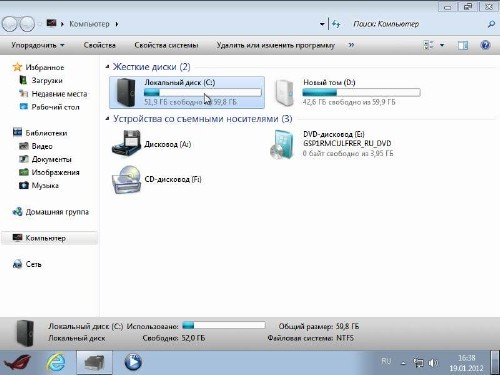Click the Forward navigation arrow
Screen dimensions: 500x375
pos(27,24)
